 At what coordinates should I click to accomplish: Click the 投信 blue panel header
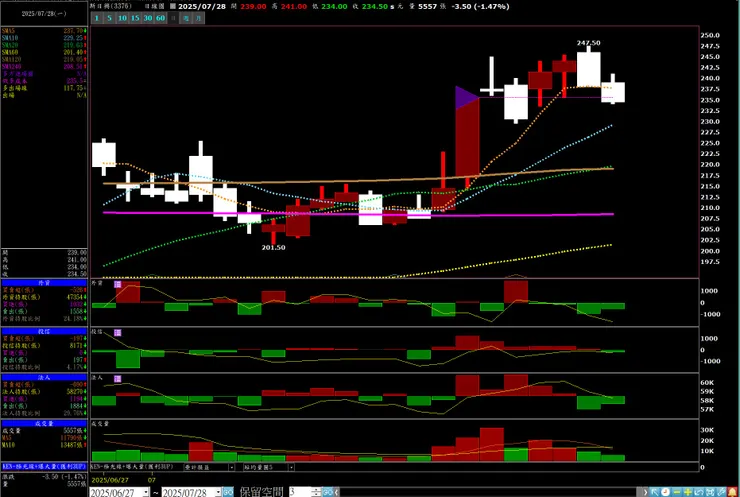tap(44, 331)
